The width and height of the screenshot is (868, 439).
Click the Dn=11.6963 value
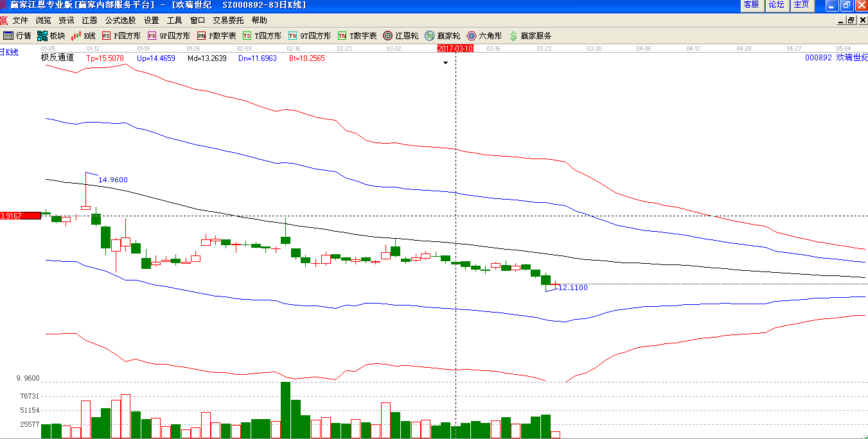click(x=258, y=58)
